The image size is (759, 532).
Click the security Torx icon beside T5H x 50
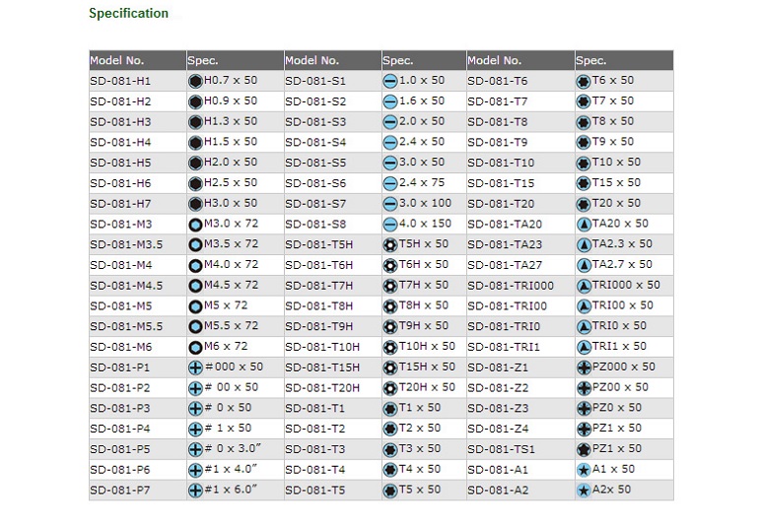390,244
